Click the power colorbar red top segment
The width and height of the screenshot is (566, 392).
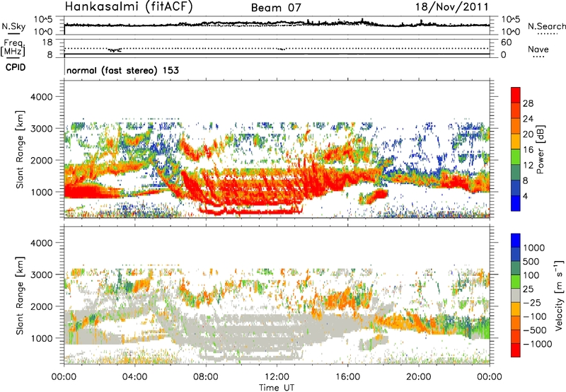pos(516,95)
